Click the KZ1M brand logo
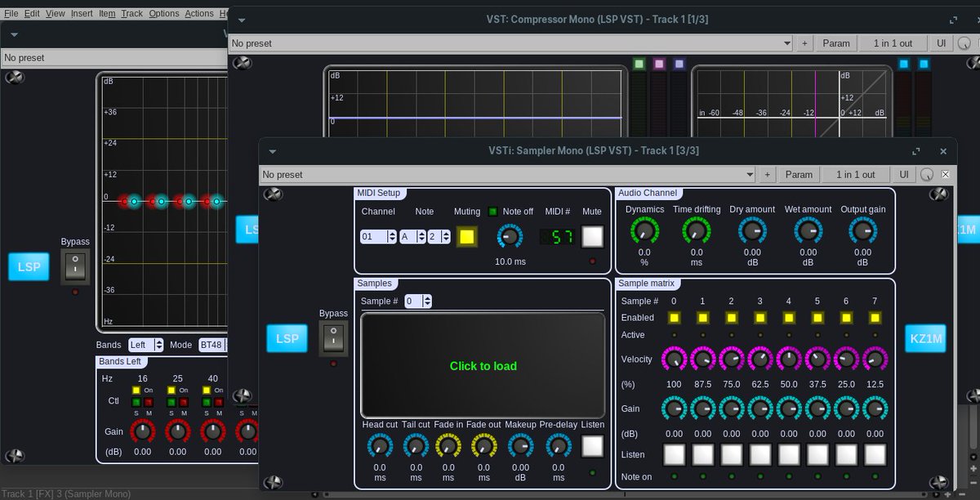The height and width of the screenshot is (500, 980). click(925, 337)
